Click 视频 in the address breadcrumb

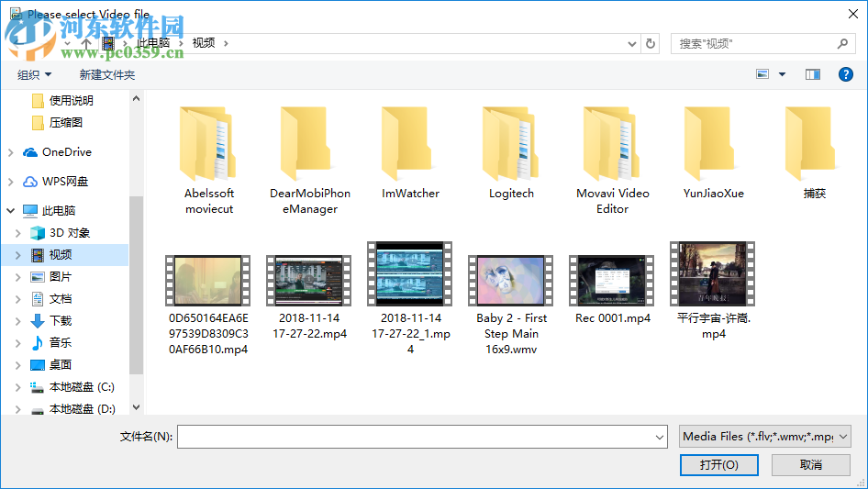[204, 43]
